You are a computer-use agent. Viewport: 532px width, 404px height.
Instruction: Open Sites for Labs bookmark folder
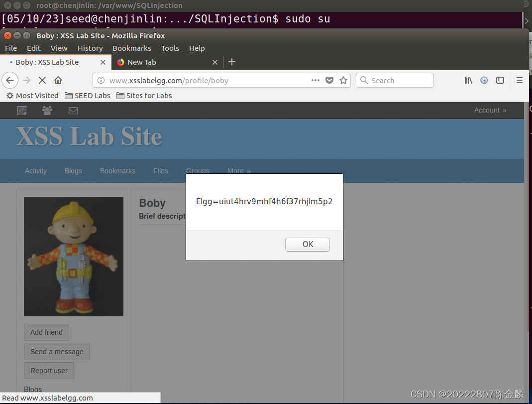pyautogui.click(x=144, y=96)
